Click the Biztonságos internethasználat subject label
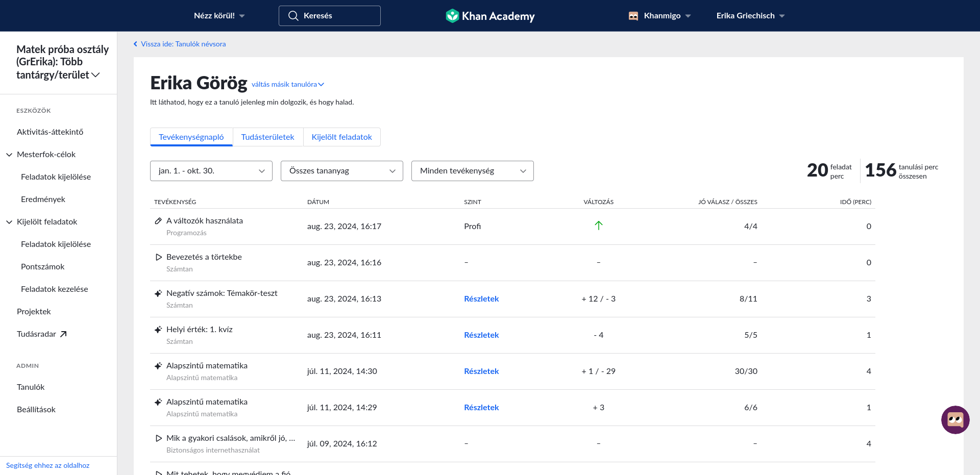 pyautogui.click(x=213, y=450)
